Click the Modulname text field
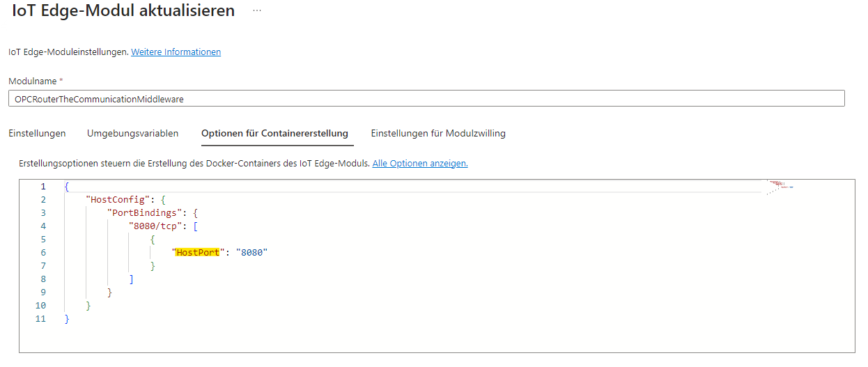The height and width of the screenshot is (367, 868). [x=426, y=99]
